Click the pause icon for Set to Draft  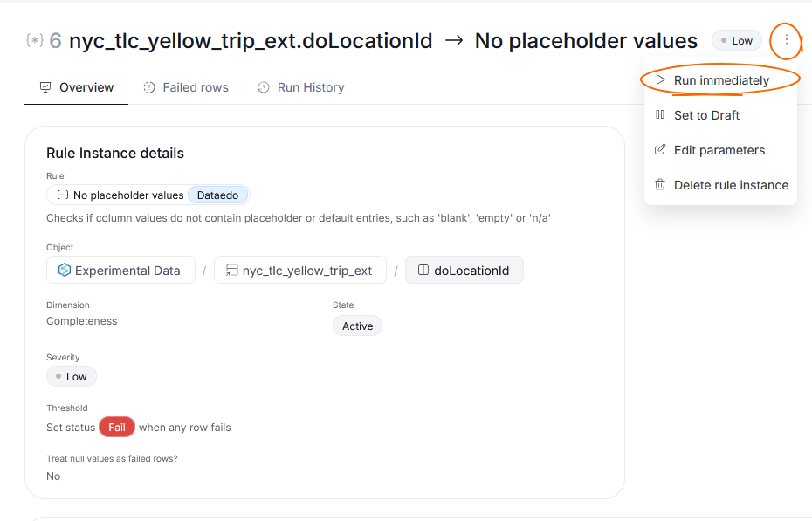660,114
